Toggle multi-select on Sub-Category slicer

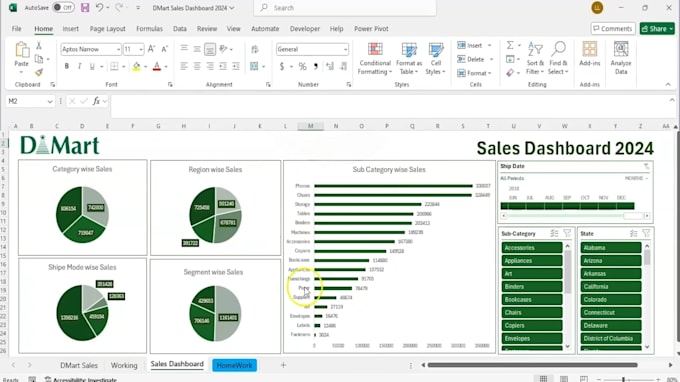point(554,233)
